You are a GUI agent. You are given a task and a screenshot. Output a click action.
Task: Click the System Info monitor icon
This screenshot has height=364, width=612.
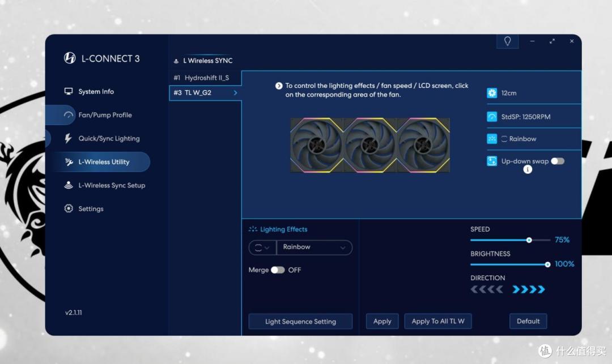pos(69,91)
